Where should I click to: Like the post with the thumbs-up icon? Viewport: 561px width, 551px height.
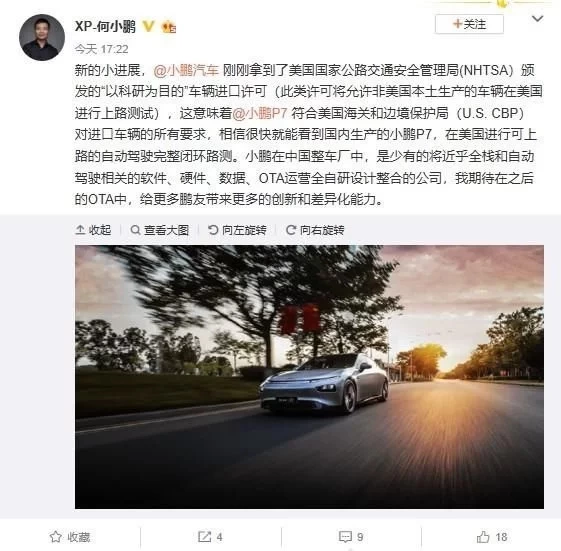pos(483,537)
